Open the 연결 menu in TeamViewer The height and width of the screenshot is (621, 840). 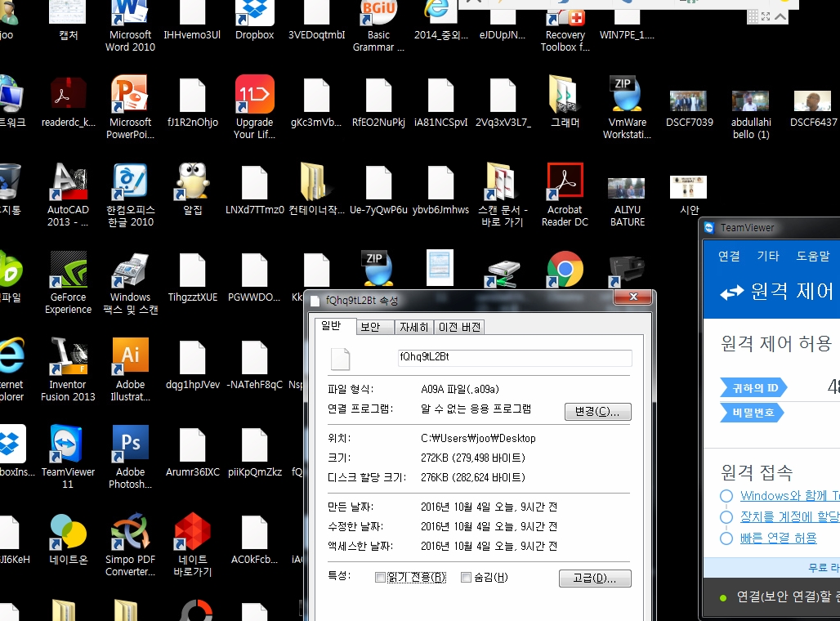click(729, 256)
